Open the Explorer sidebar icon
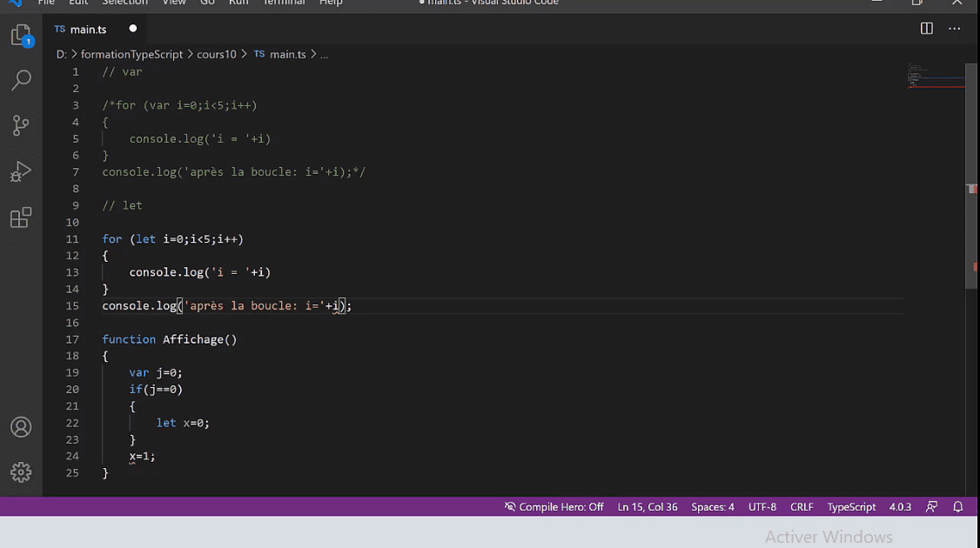Image resolution: width=980 pixels, height=548 pixels. (21, 33)
